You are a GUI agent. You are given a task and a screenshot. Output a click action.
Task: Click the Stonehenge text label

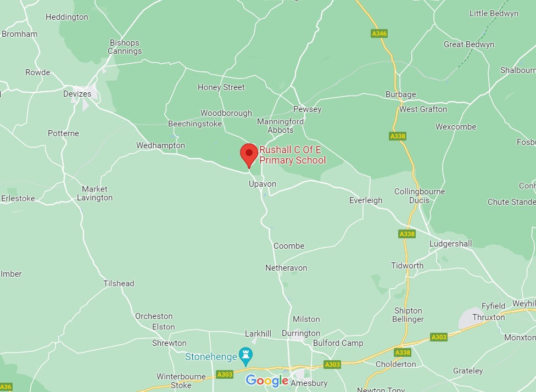[x=211, y=357]
